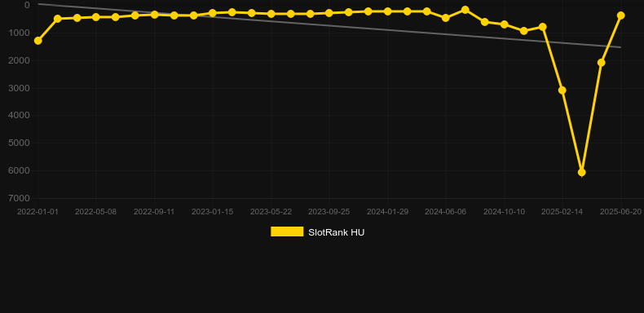Select the data point above 2024-10-10

(x=505, y=24)
